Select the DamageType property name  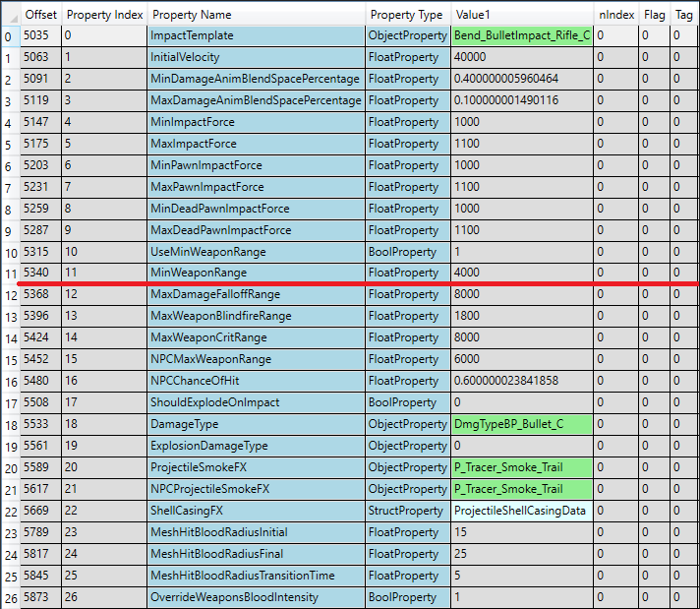[257, 424]
